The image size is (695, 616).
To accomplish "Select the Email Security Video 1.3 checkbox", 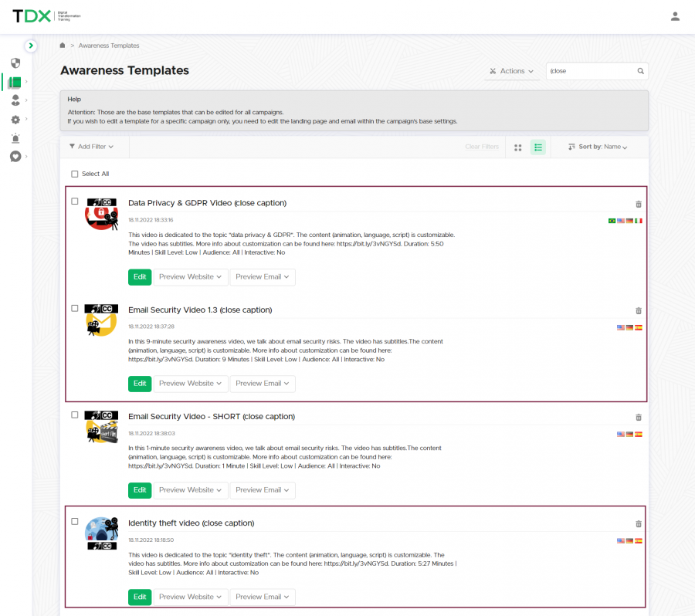I will (x=75, y=308).
